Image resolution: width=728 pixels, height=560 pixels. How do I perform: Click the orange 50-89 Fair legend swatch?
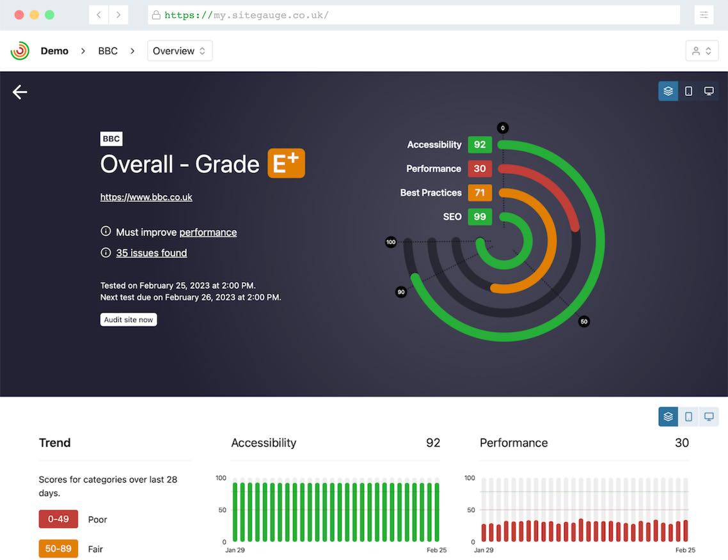pyautogui.click(x=58, y=548)
